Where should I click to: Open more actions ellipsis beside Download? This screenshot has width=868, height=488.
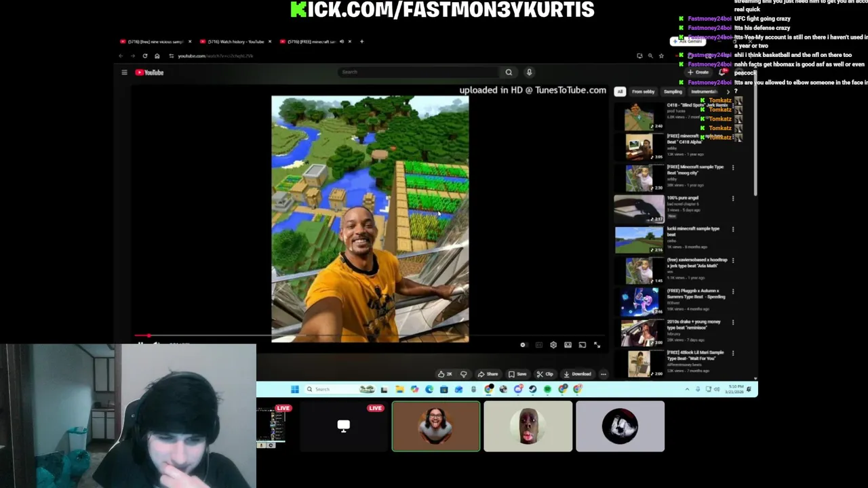pos(603,374)
